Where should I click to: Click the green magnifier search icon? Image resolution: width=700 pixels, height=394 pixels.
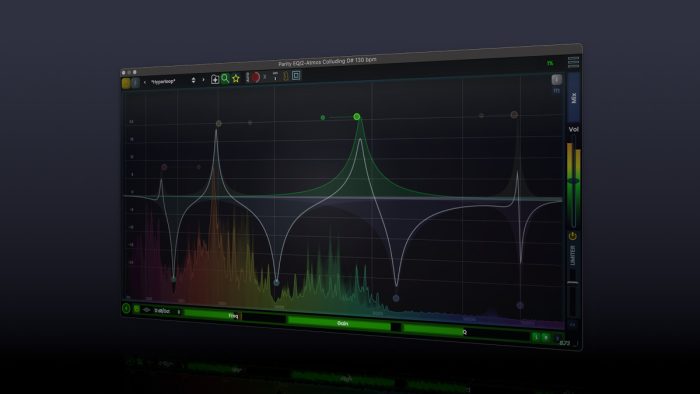[225, 79]
